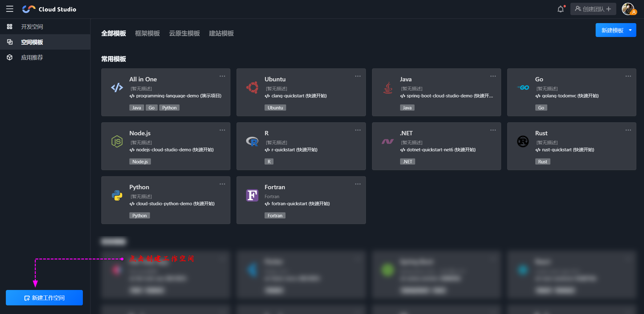Open golang-todomvc repo link
Screen dimensions: 644x314
point(567,96)
